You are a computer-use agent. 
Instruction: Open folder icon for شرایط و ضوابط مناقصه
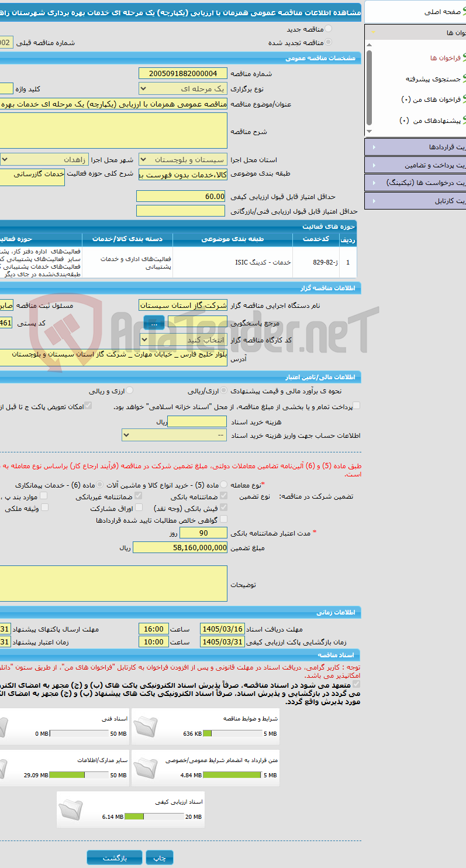coord(146,727)
